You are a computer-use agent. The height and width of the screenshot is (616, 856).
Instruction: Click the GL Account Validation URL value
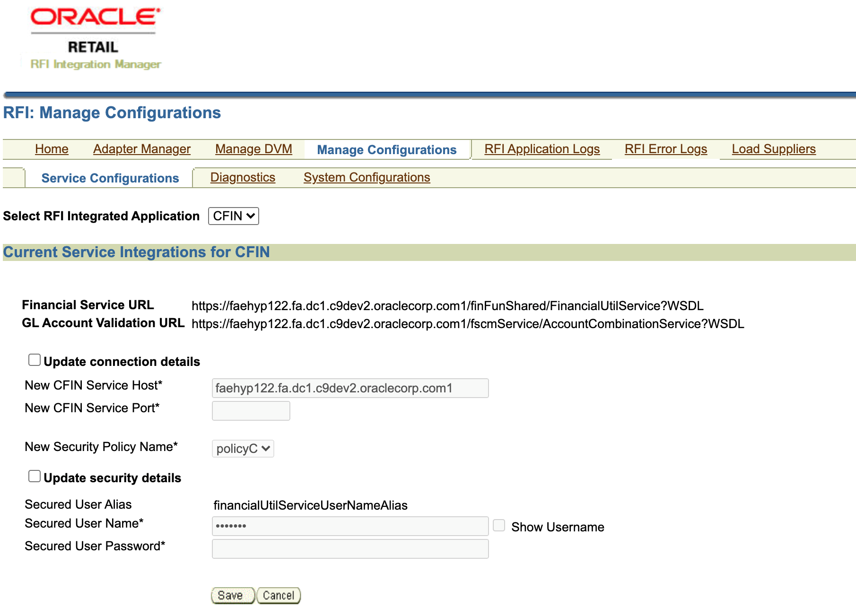click(468, 324)
